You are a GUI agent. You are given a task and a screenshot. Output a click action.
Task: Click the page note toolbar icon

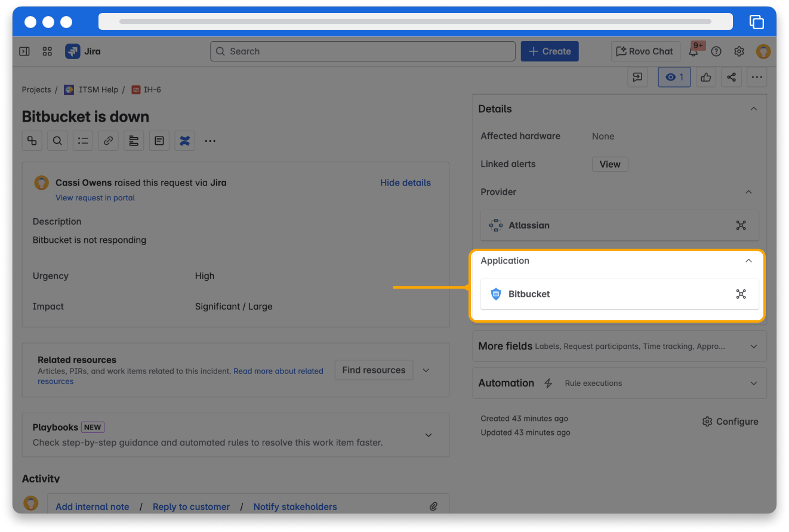pyautogui.click(x=159, y=141)
